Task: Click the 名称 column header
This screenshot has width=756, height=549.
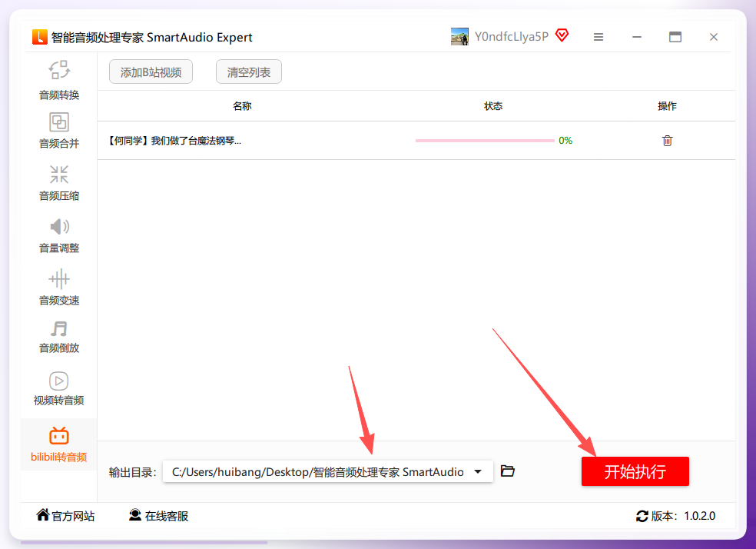Action: (x=242, y=106)
